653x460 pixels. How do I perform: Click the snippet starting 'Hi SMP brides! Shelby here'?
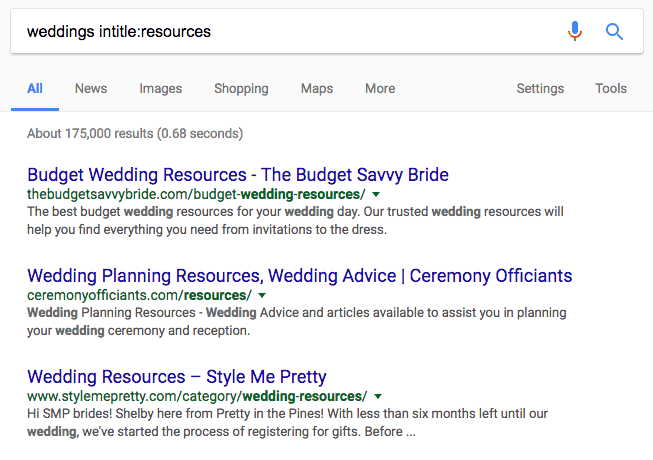(287, 423)
